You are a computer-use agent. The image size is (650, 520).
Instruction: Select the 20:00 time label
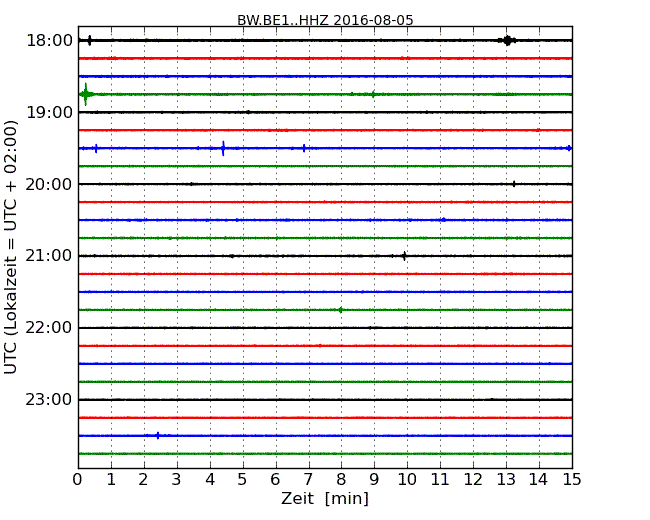click(49, 184)
